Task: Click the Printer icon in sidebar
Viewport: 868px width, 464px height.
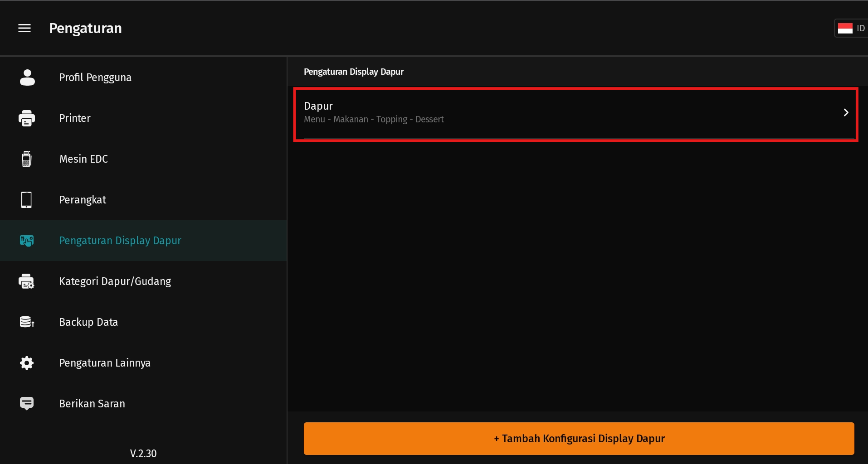Action: tap(27, 118)
